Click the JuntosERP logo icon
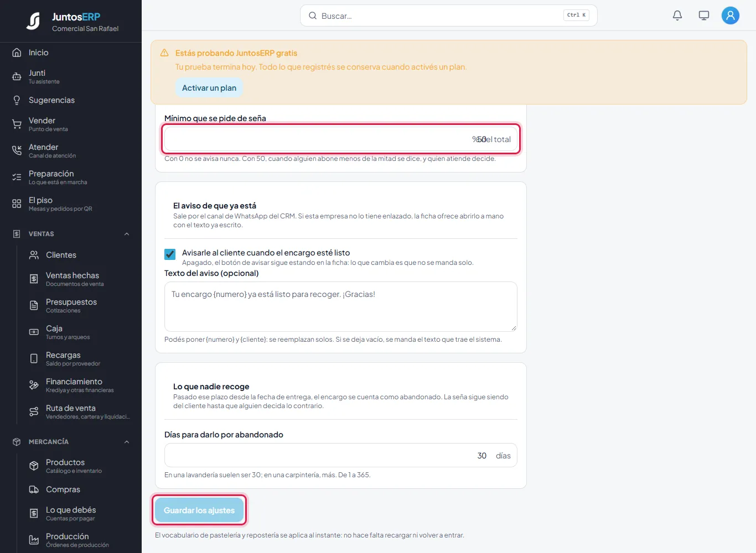 pyautogui.click(x=34, y=21)
